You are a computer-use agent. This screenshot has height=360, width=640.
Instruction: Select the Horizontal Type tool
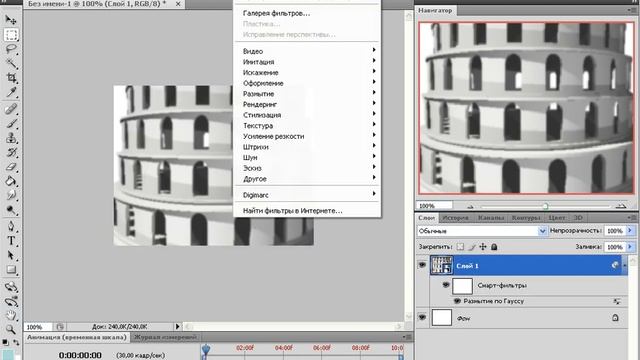pyautogui.click(x=11, y=241)
